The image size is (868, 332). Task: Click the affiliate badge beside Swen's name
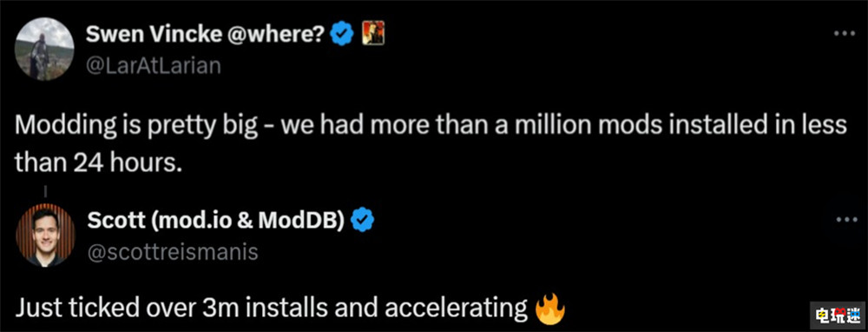coord(372,36)
